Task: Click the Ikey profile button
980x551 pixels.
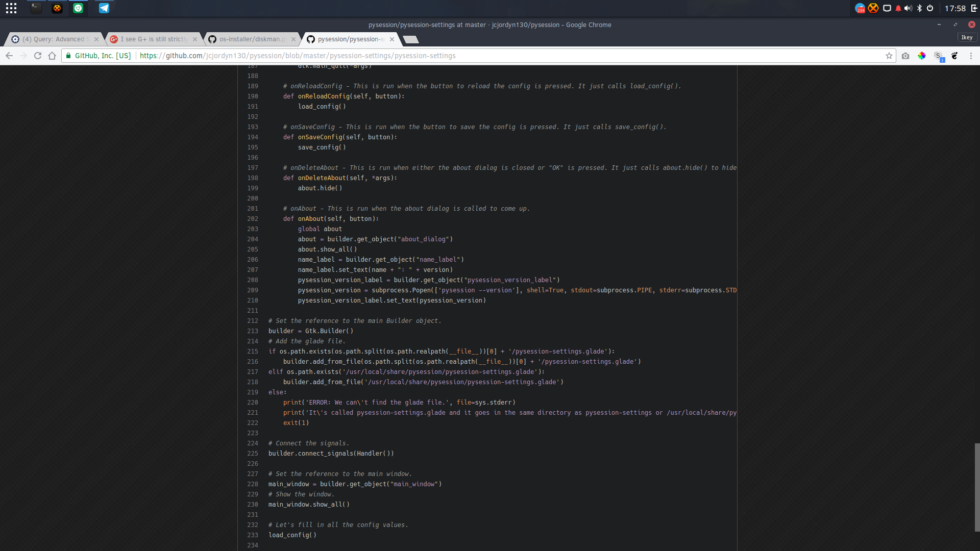Action: pyautogui.click(x=967, y=37)
